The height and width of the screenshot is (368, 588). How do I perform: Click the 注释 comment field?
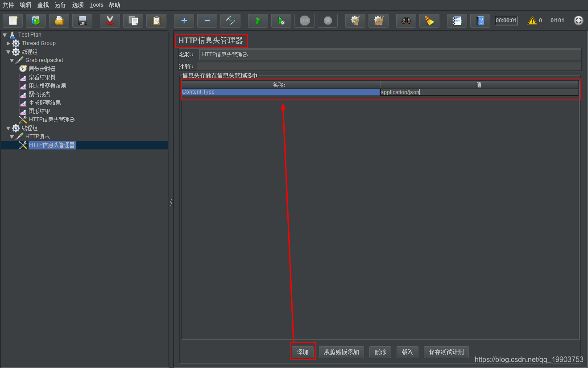tap(390, 66)
